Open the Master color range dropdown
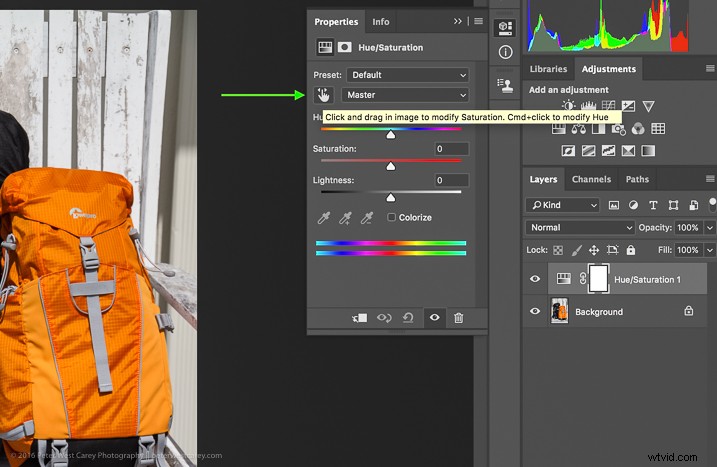 point(405,95)
